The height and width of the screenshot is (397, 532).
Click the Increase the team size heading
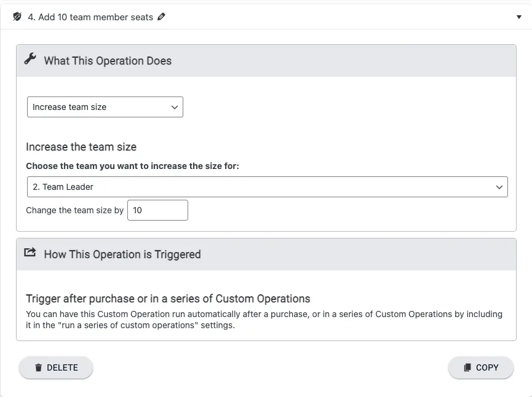click(x=81, y=147)
